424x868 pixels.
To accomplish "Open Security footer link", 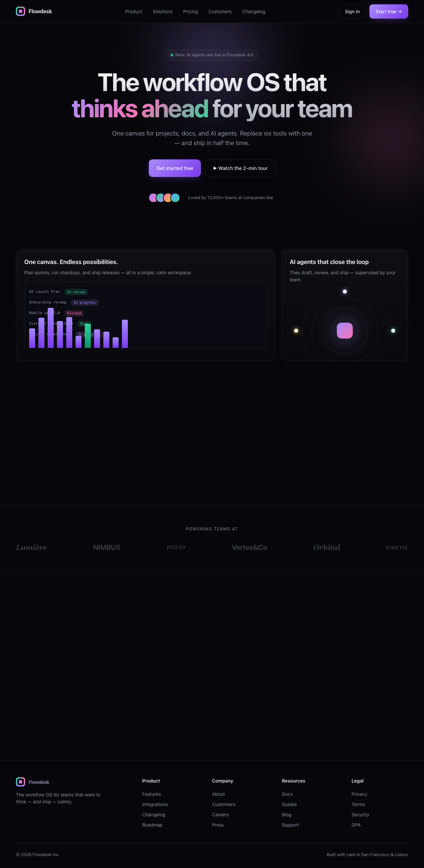I will click(x=360, y=815).
